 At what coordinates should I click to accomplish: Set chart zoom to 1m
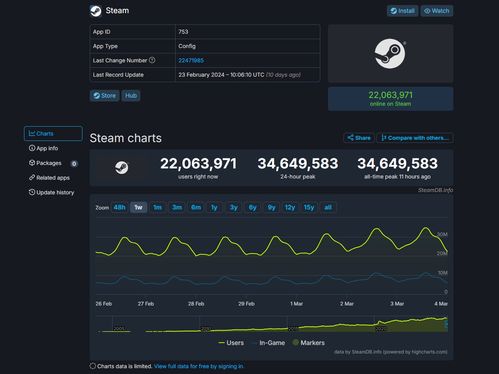(x=157, y=207)
